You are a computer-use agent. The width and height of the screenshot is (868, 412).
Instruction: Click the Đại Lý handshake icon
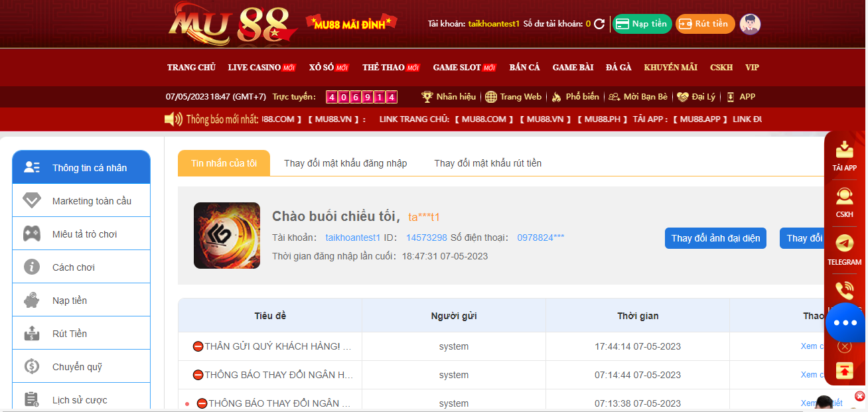[684, 96]
